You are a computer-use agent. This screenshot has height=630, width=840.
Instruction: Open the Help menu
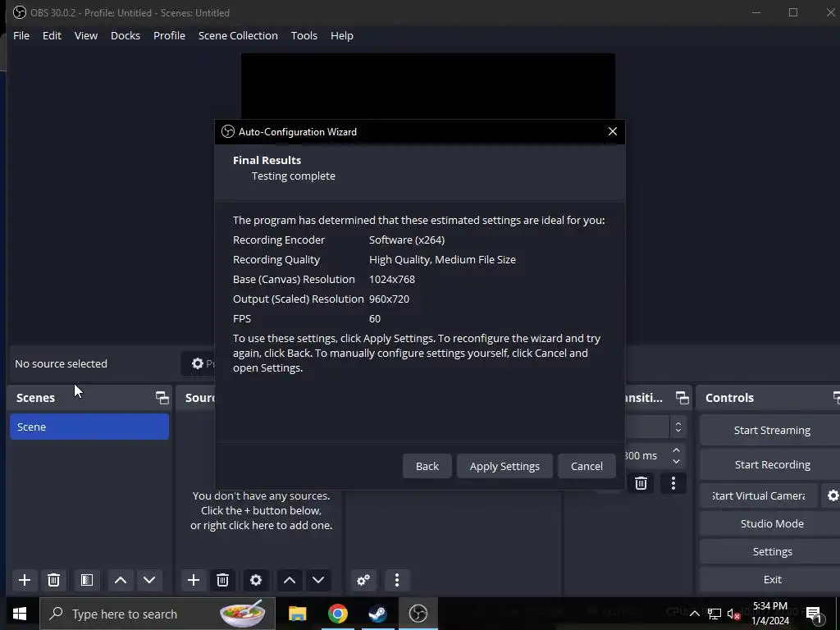click(342, 35)
